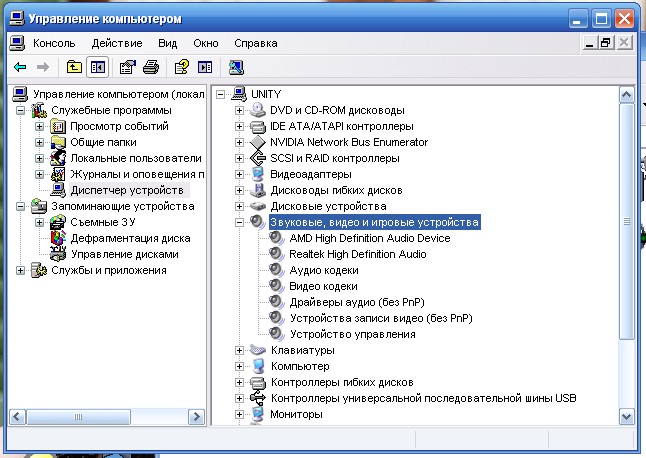
Task: Click the Help question-mark toolbar icon
Action: click(x=182, y=67)
